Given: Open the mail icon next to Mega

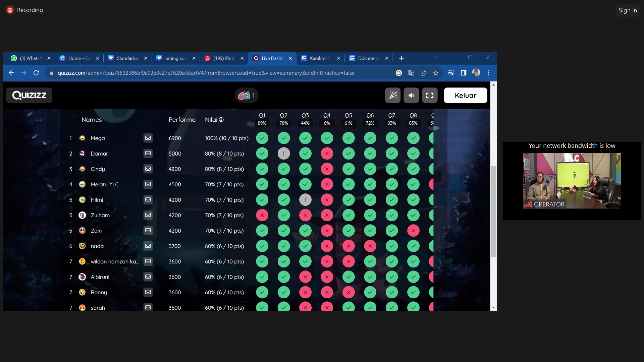Looking at the screenshot, I should [x=148, y=138].
